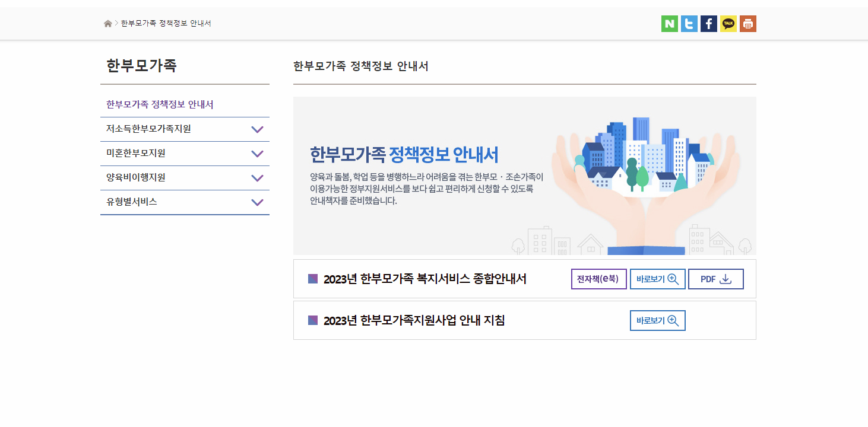Open 바로보기 for 2023년 한부모가족지원사업 안내 지침
Image resolution: width=868 pixels, height=427 pixels.
[657, 320]
